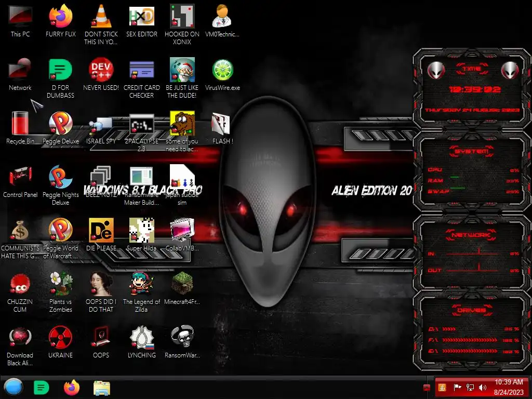Click the TIME gadget's digital clock readout

[x=474, y=89]
